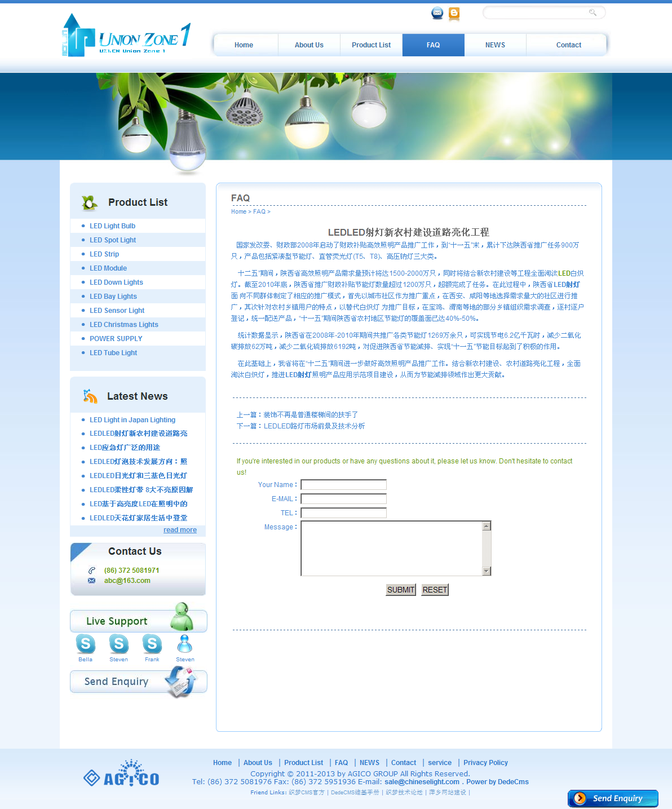Click Frank's Skype icon
672x809 pixels.
point(152,644)
